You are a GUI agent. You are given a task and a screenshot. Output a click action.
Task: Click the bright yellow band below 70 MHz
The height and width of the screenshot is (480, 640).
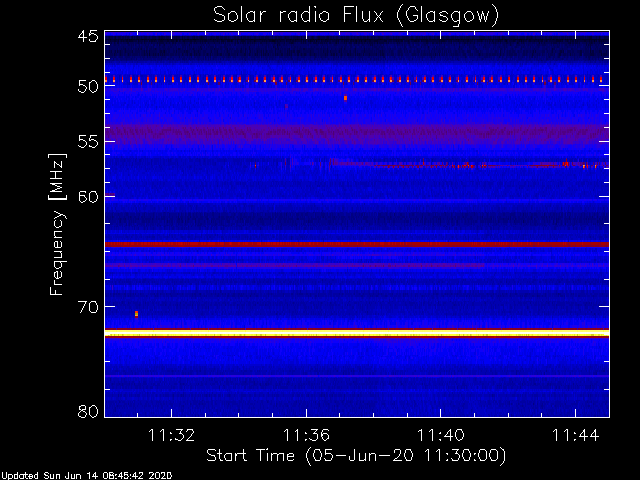click(357, 333)
